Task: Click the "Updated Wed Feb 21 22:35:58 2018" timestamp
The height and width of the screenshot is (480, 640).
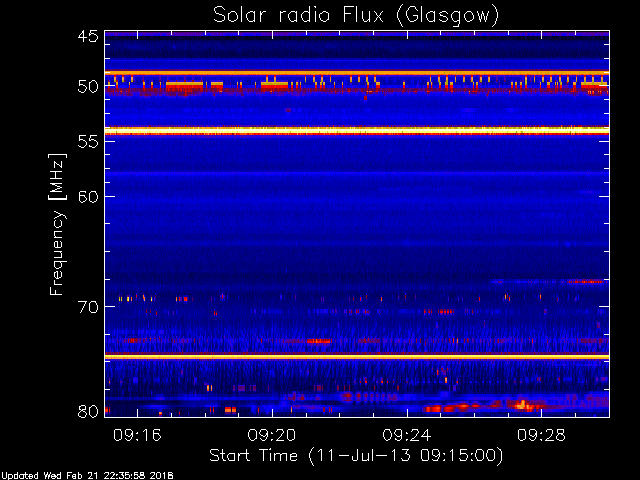Action: [87, 476]
